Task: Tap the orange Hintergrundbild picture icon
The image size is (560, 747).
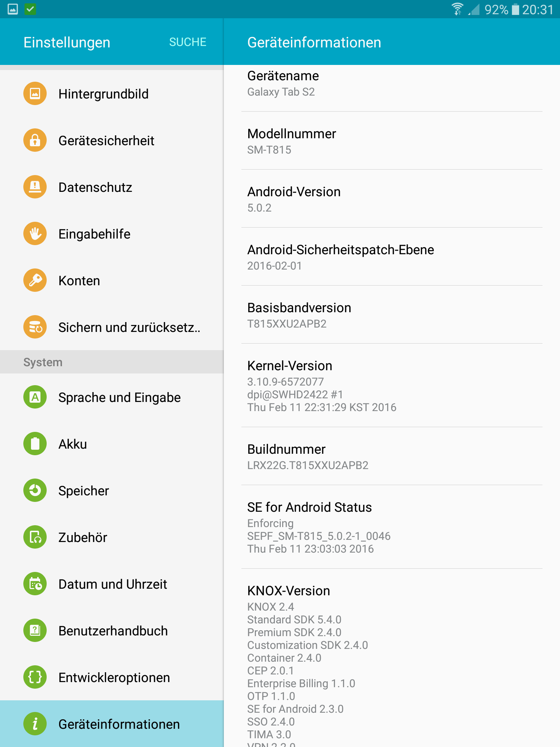Action: 35,94
